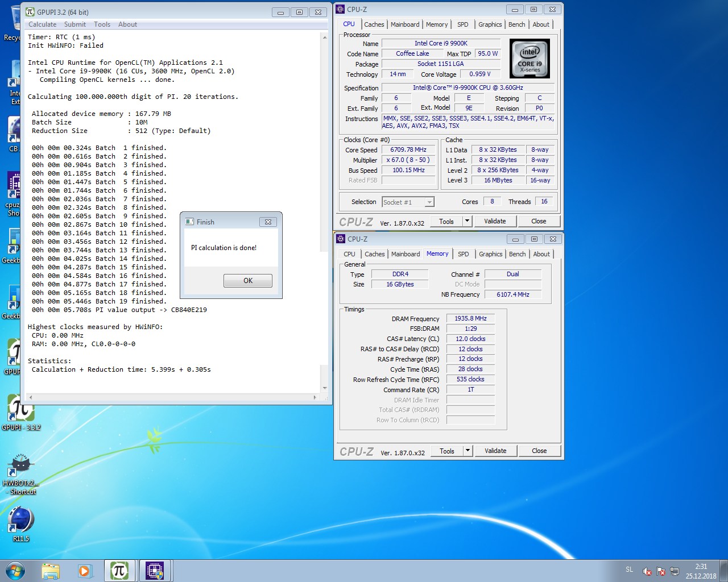
Task: Click the Action Center flag tray icon
Action: [661, 571]
